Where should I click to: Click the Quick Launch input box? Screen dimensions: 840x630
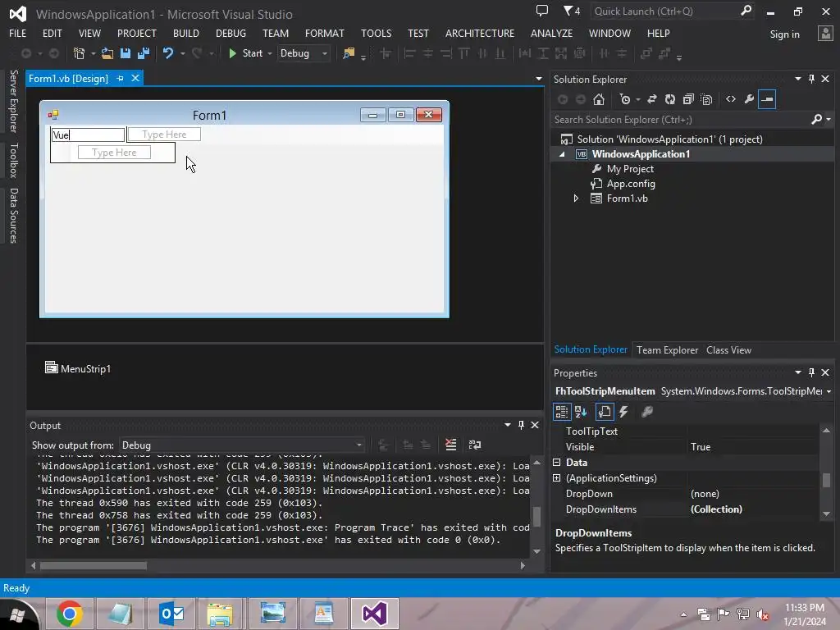(x=664, y=11)
